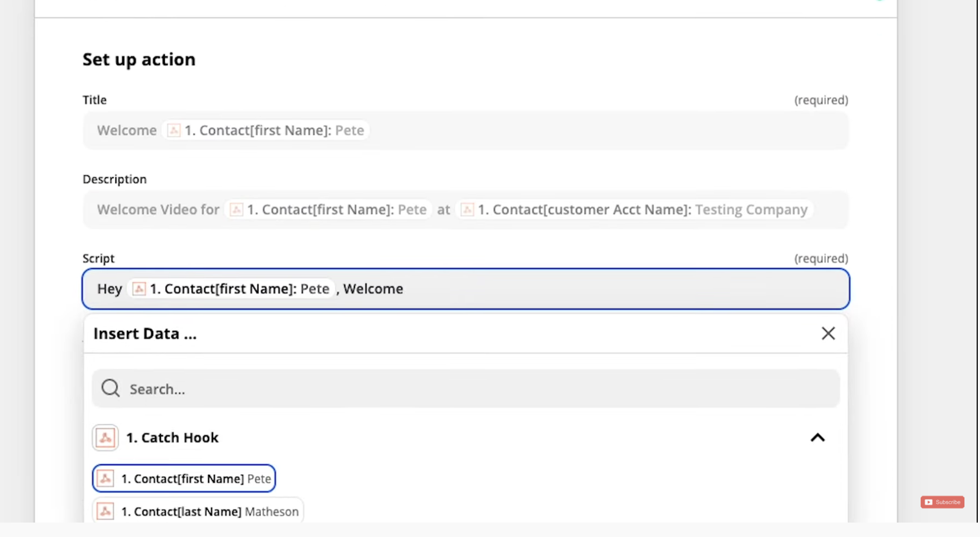
Task: Click the magnifying glass search icon
Action: [x=110, y=388]
